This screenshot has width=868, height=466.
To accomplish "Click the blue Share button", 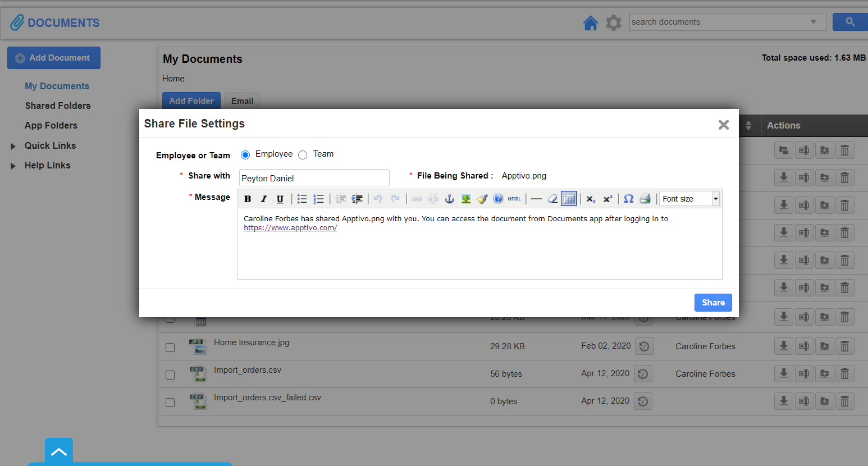I will (713, 303).
